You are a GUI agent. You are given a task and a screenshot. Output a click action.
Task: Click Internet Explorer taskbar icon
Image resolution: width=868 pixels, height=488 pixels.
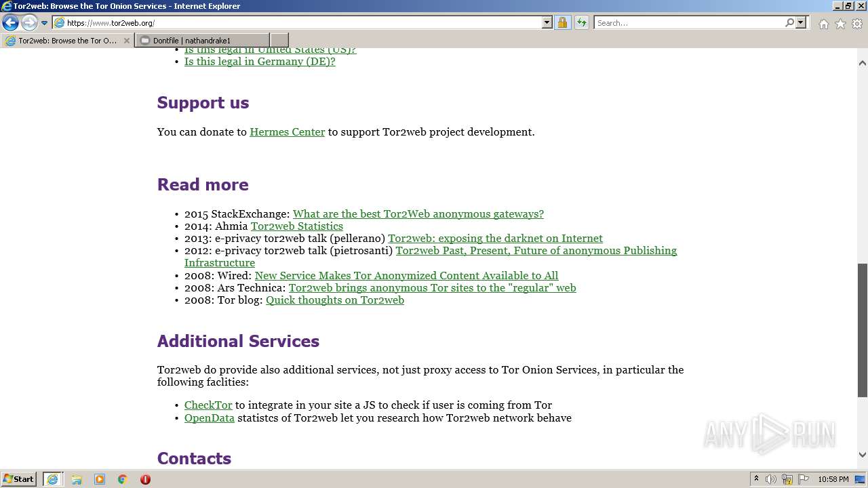pos(52,479)
